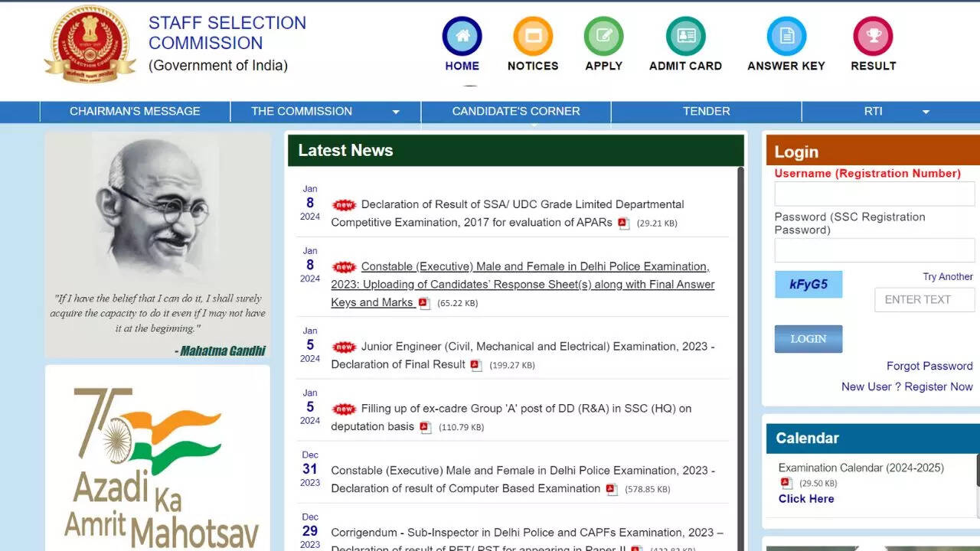Image resolution: width=980 pixels, height=551 pixels.
Task: Click the Home icon in the header
Action: pyautogui.click(x=462, y=36)
